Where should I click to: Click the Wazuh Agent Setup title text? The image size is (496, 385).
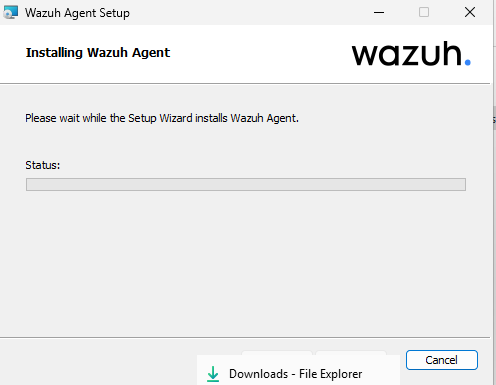pos(77,13)
